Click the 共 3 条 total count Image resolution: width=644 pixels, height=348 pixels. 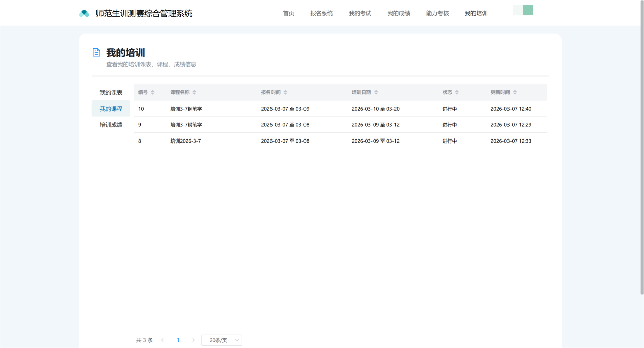click(x=144, y=340)
